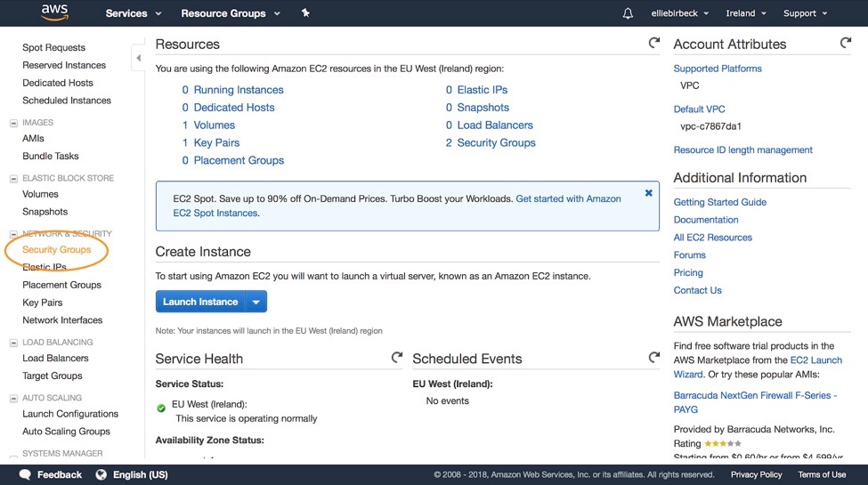Open the Services dropdown menu
The image size is (868, 485).
point(134,13)
